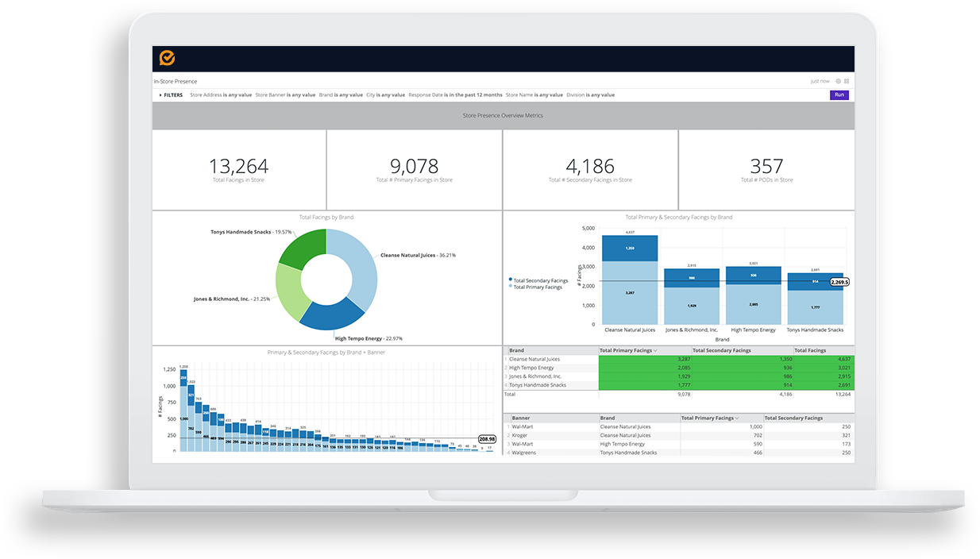Click the Division is any value filter
980x559 pixels.
point(592,94)
